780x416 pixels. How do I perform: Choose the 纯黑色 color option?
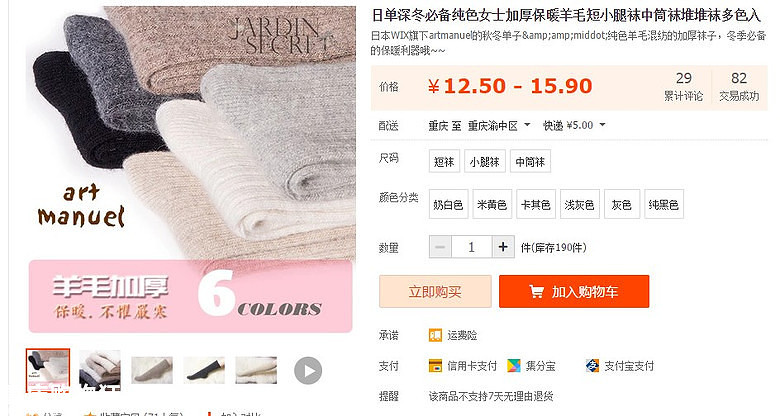pyautogui.click(x=664, y=205)
